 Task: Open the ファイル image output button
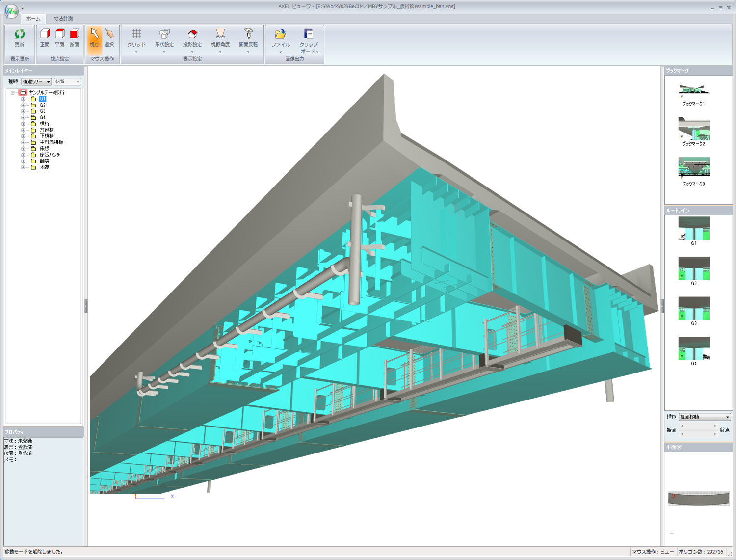tap(280, 39)
